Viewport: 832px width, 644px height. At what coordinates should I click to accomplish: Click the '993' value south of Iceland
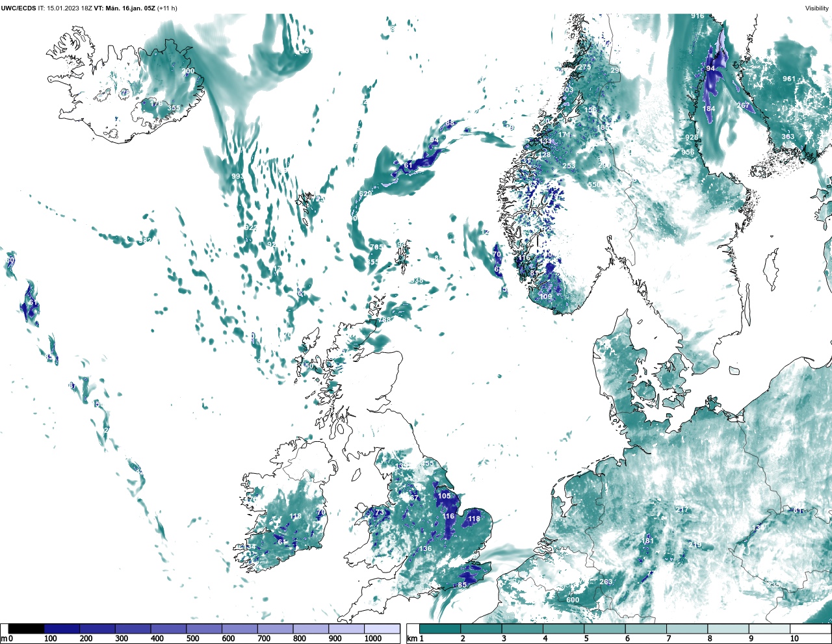(x=238, y=176)
